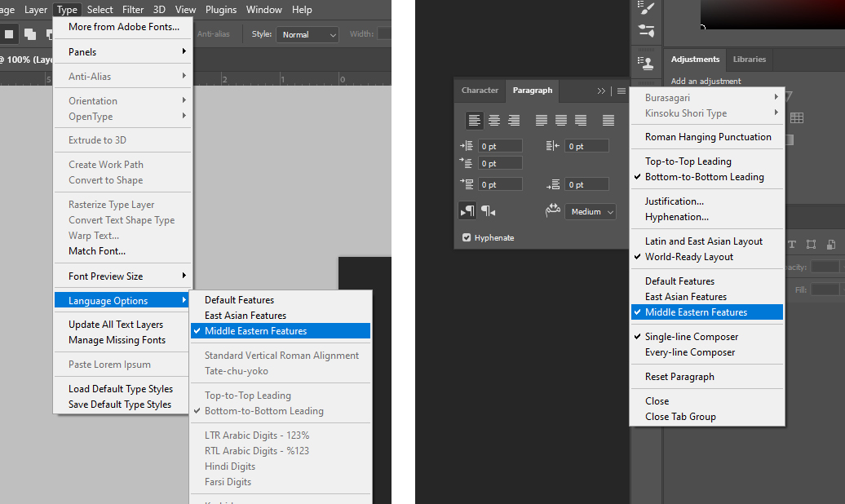The width and height of the screenshot is (845, 504).
Task: Open the Paragraph panel flyout menu icon
Action: pyautogui.click(x=622, y=91)
